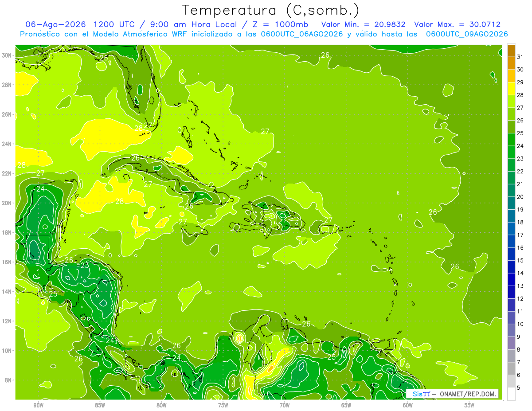The height and width of the screenshot is (411, 532).
Task: Pick the gray swatch between legend 6 and 7
Action: tap(511, 368)
